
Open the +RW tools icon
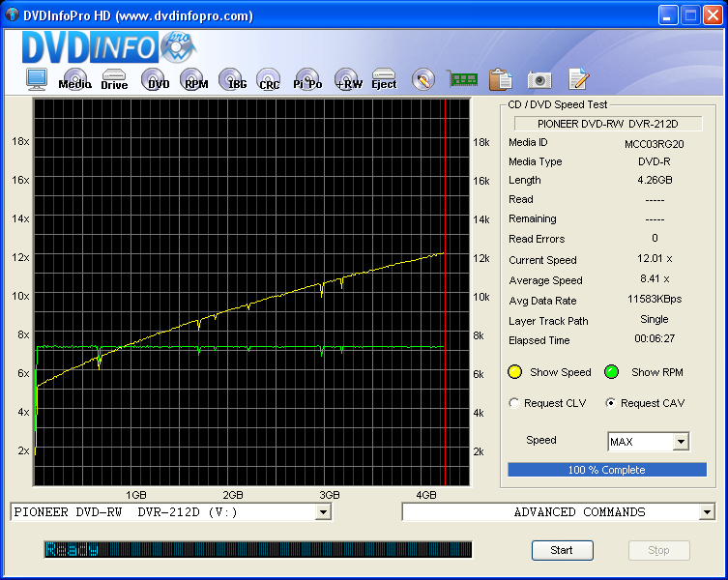(x=348, y=79)
